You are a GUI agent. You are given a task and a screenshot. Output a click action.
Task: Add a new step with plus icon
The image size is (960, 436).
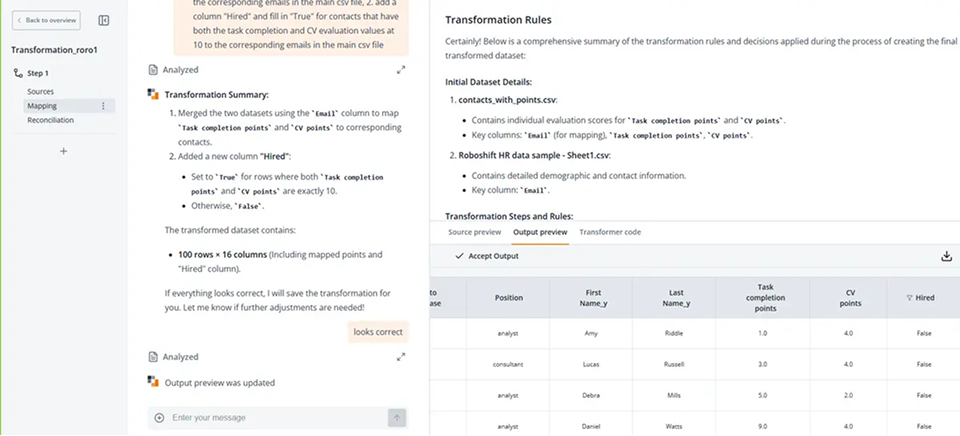click(x=64, y=151)
